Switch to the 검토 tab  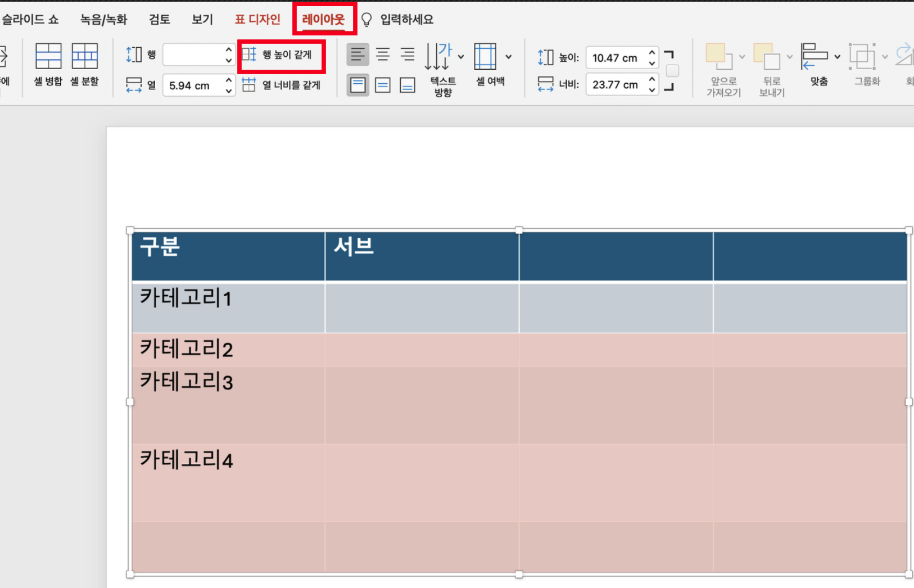160,20
